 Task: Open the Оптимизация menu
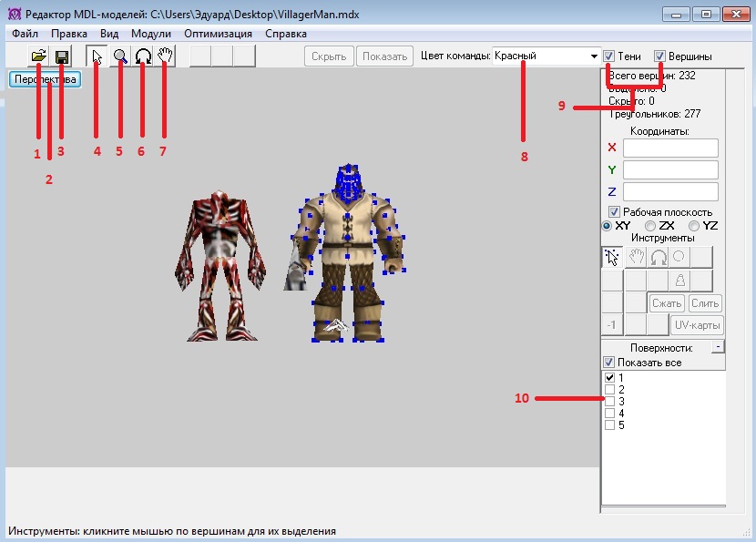click(x=218, y=33)
